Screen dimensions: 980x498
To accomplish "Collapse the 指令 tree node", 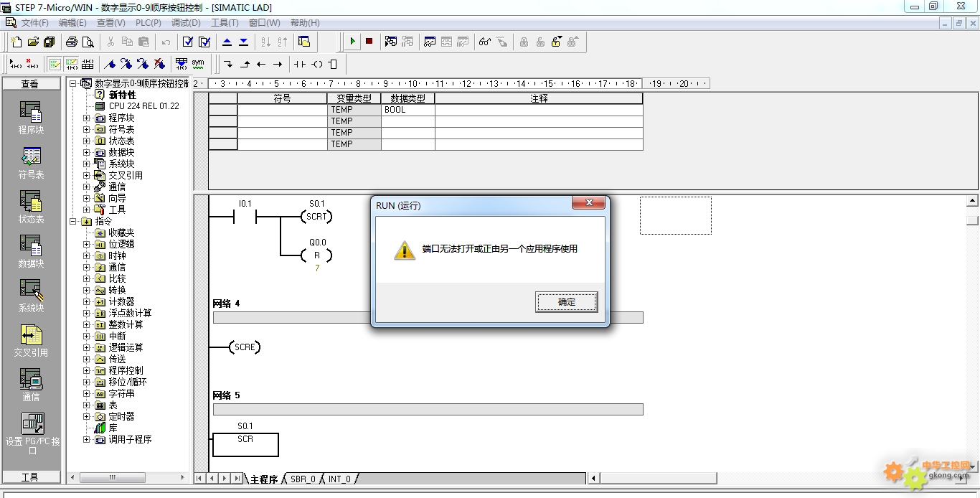I will tap(73, 221).
